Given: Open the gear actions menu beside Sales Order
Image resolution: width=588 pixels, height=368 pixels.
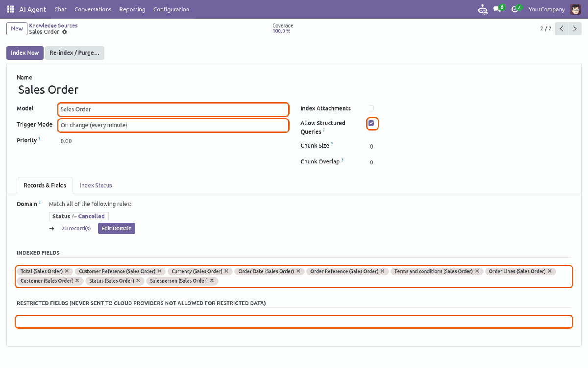Looking at the screenshot, I should 65,32.
